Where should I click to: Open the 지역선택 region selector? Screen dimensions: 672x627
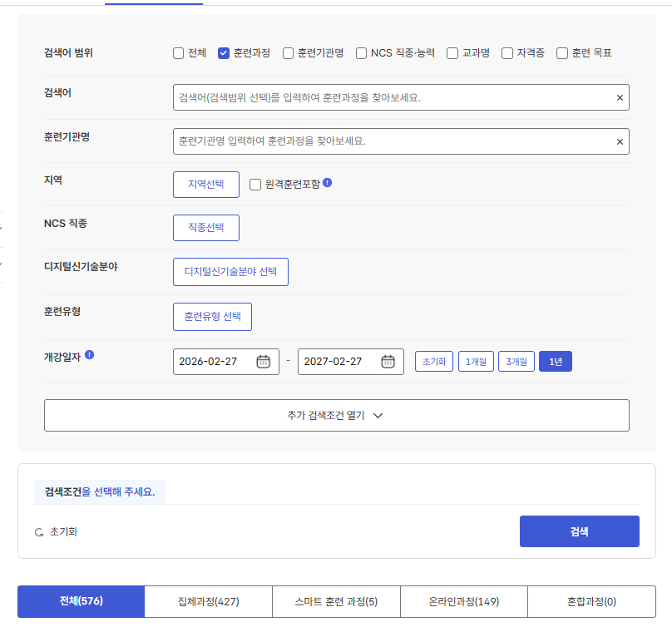pyautogui.click(x=206, y=185)
